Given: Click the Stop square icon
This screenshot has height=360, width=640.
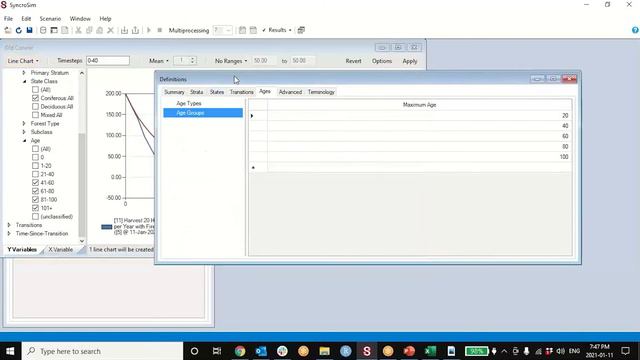Looking at the screenshot, I should pyautogui.click(x=160, y=30).
